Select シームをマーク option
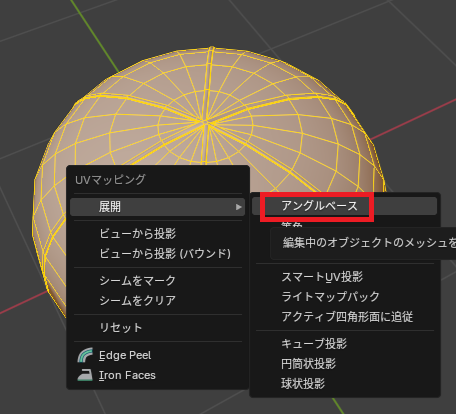456x414 pixels. 138,280
